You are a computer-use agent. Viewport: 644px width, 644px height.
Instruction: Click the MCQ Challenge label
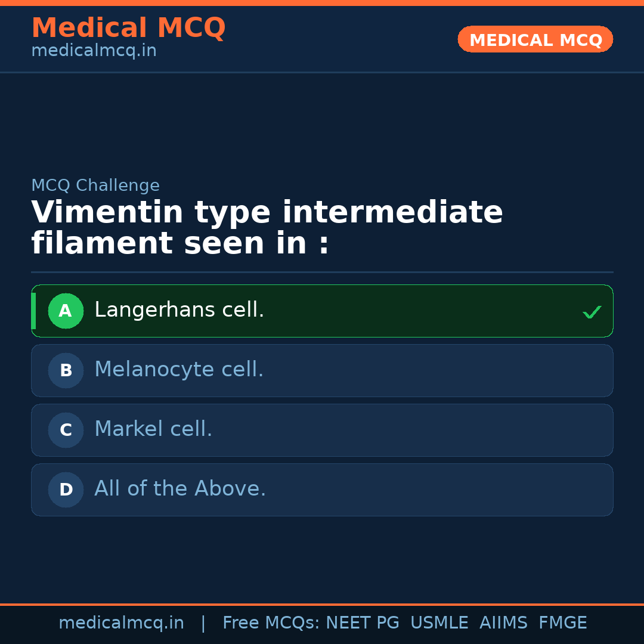pos(95,185)
